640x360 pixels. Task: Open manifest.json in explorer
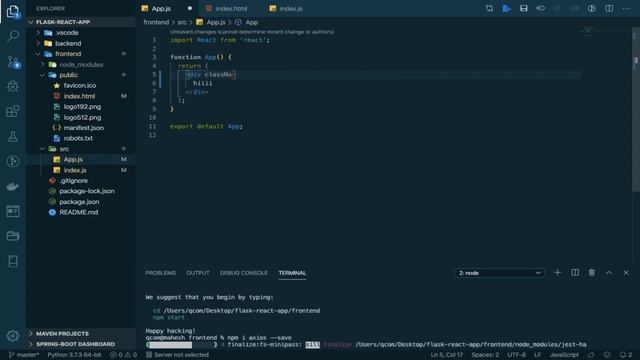tap(81, 128)
